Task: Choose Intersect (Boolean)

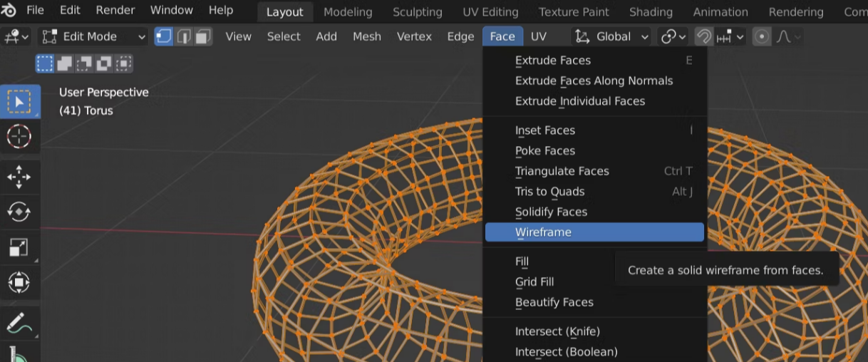Action: pyautogui.click(x=594, y=352)
